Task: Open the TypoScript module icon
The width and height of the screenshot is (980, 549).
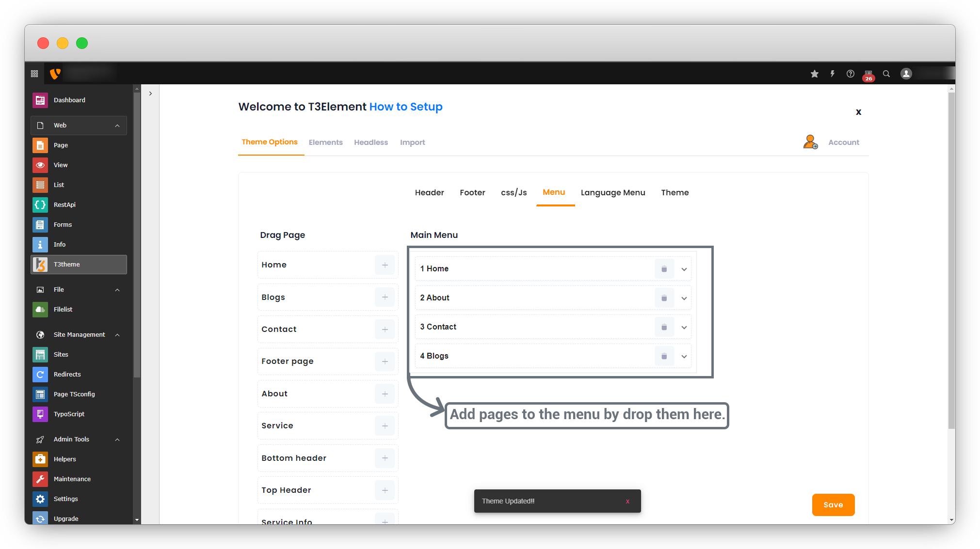Action: [x=40, y=414]
